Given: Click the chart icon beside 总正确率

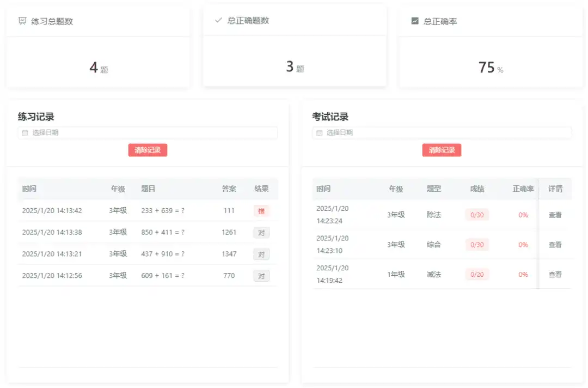Looking at the screenshot, I should pos(415,21).
